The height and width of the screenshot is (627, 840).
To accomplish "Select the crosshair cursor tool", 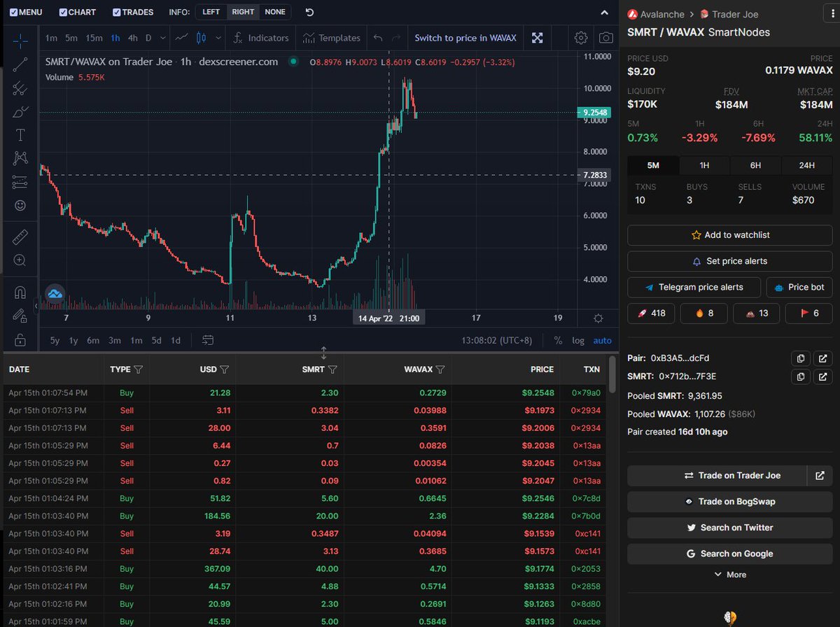I will coord(20,40).
